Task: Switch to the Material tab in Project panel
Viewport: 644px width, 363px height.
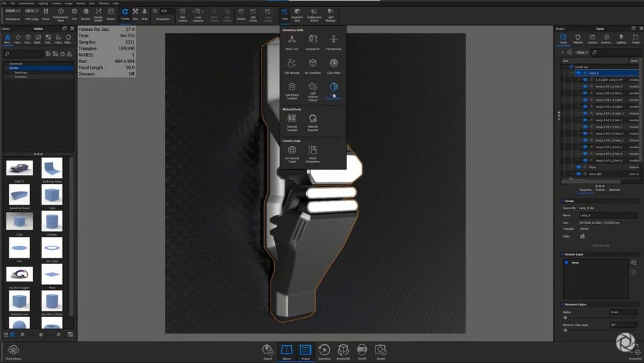Action: pyautogui.click(x=577, y=39)
